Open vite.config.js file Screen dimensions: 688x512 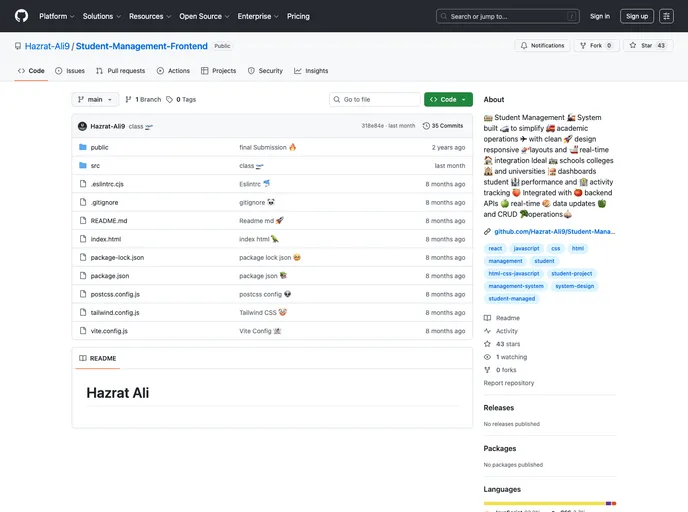[109, 331]
